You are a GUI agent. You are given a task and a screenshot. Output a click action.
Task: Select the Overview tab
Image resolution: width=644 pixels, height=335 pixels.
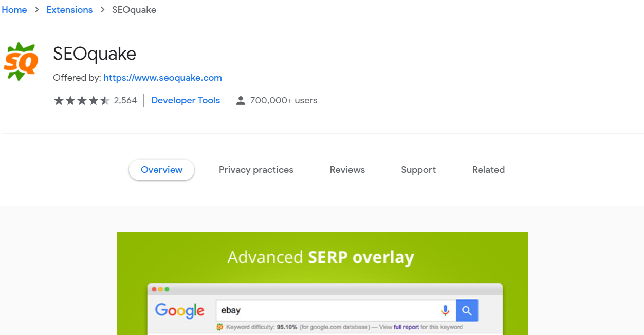[x=161, y=170]
